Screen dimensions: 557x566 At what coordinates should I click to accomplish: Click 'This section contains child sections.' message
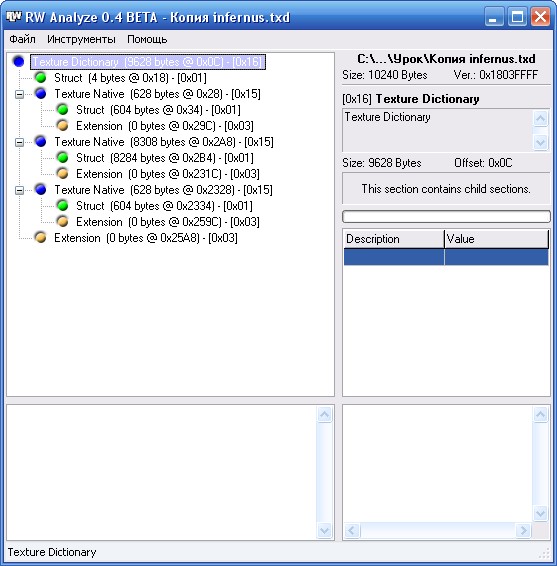coord(446,189)
